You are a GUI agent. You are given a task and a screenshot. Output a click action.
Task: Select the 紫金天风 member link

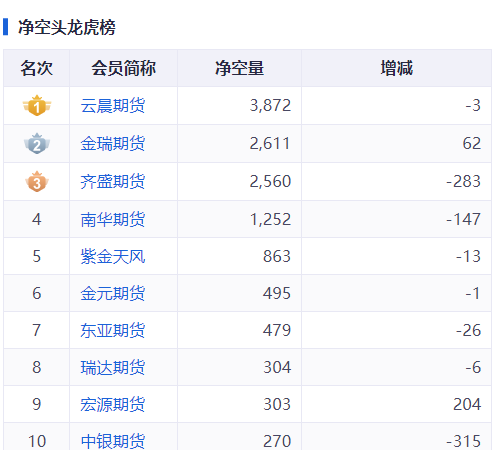113,256
